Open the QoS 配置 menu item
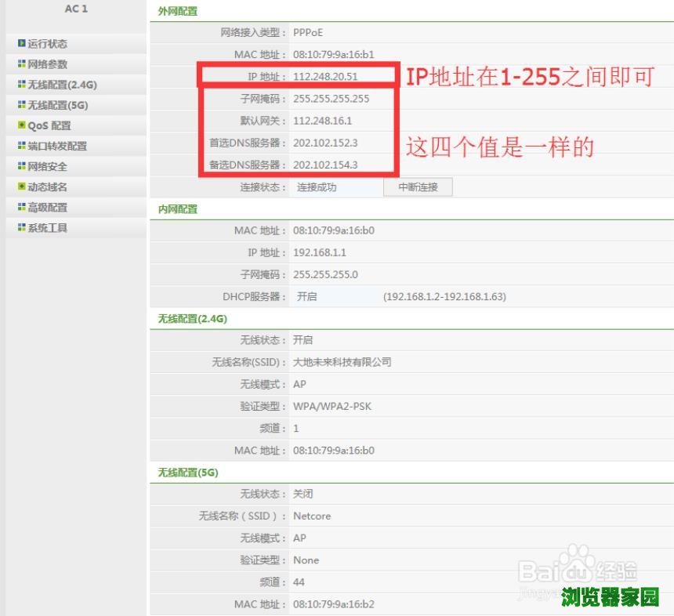The image size is (674, 616). [x=49, y=125]
